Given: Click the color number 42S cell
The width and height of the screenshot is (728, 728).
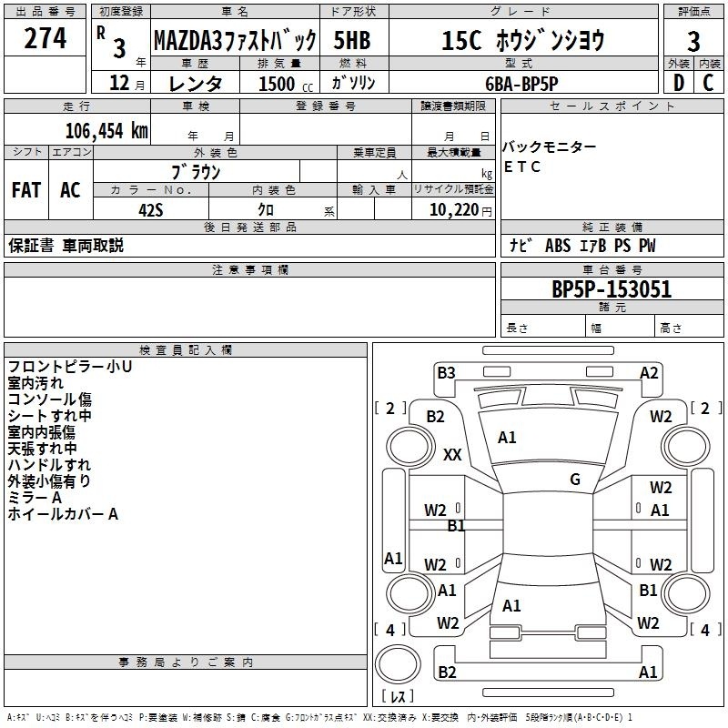Looking at the screenshot, I should pyautogui.click(x=151, y=209).
